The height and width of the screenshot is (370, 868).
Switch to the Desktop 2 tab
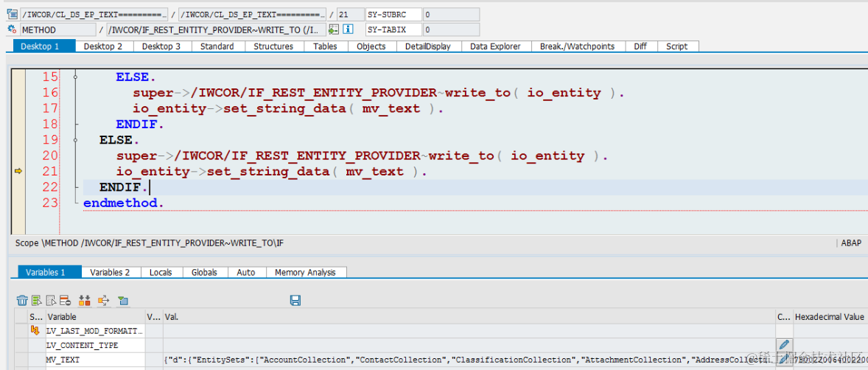coord(103,46)
